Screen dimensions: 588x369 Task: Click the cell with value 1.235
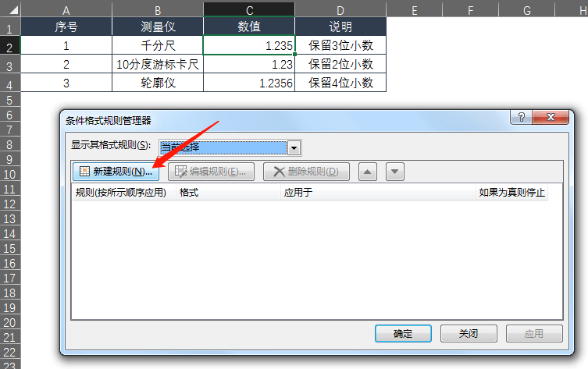[x=249, y=45]
